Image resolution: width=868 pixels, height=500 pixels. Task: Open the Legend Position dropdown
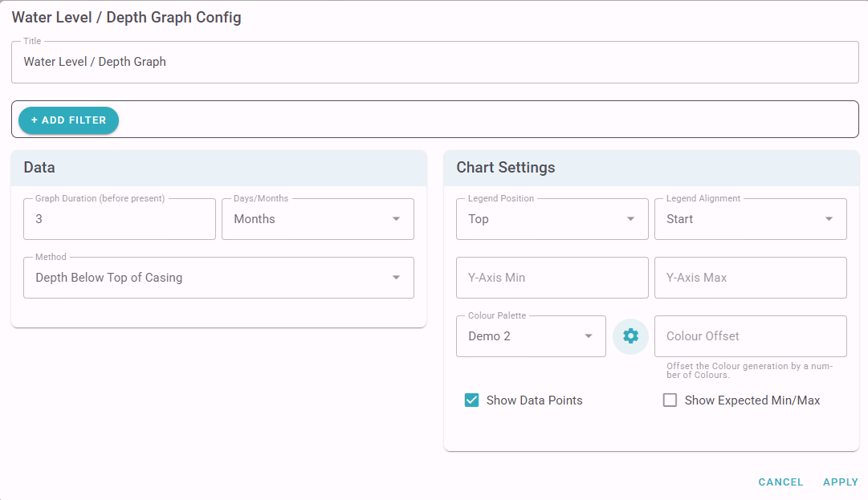pyautogui.click(x=552, y=219)
